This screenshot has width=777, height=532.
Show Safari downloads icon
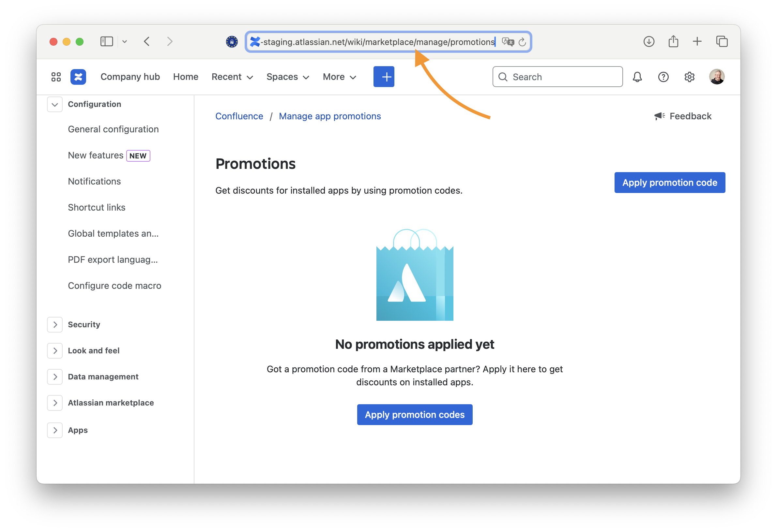[648, 41]
